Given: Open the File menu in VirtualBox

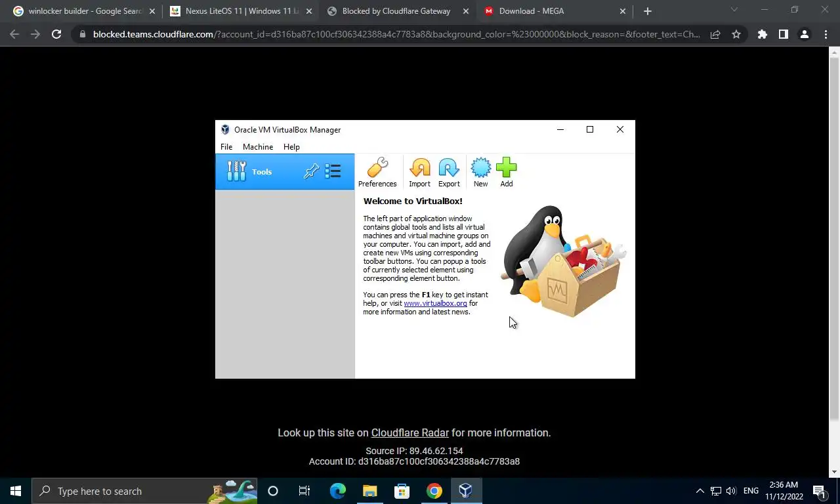Looking at the screenshot, I should pos(226,147).
